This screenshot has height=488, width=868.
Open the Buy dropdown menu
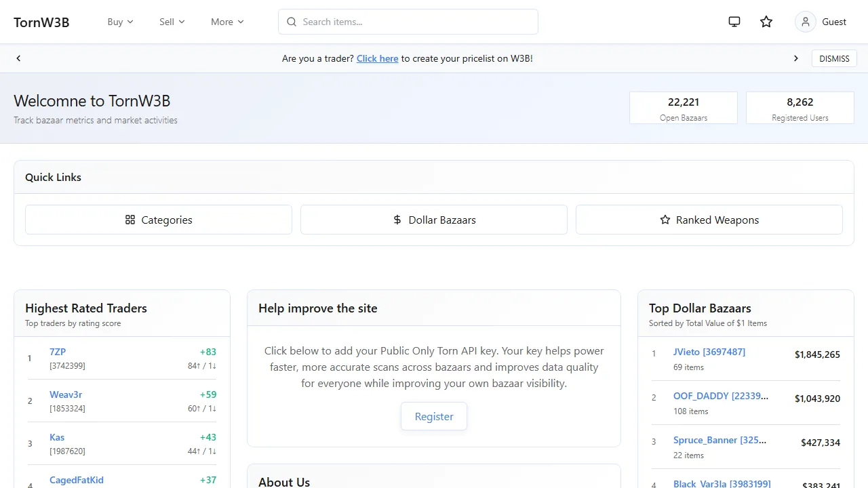(x=120, y=22)
